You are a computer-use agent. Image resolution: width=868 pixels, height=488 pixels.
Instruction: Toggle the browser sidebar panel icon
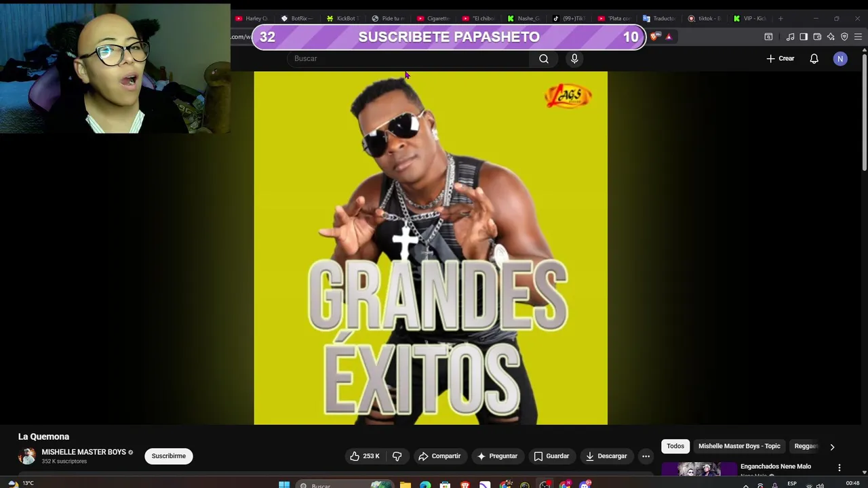tap(804, 37)
